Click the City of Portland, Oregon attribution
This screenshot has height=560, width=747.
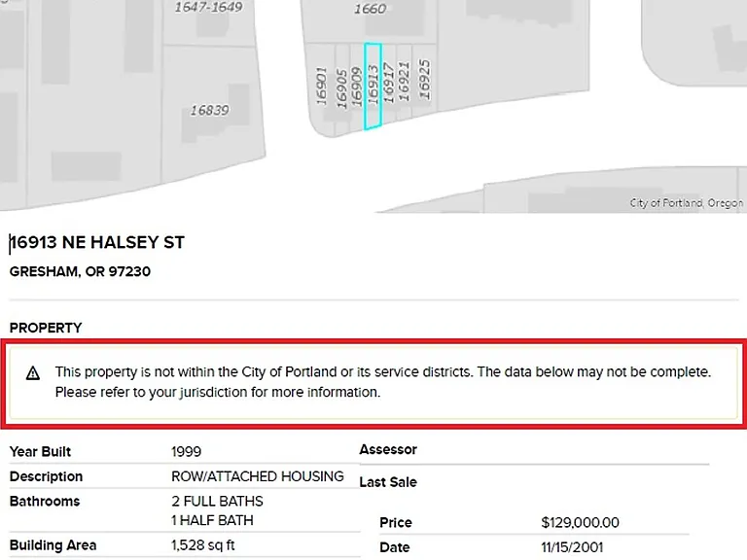686,203
